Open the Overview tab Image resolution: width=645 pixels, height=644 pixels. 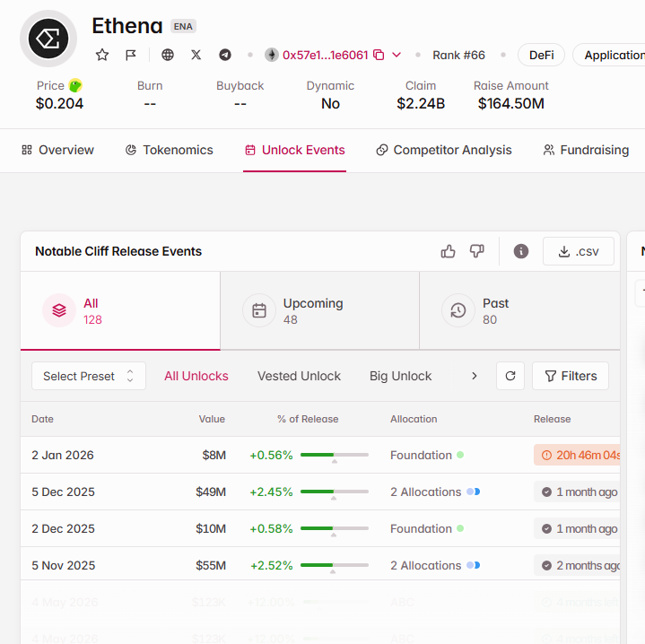(58, 150)
